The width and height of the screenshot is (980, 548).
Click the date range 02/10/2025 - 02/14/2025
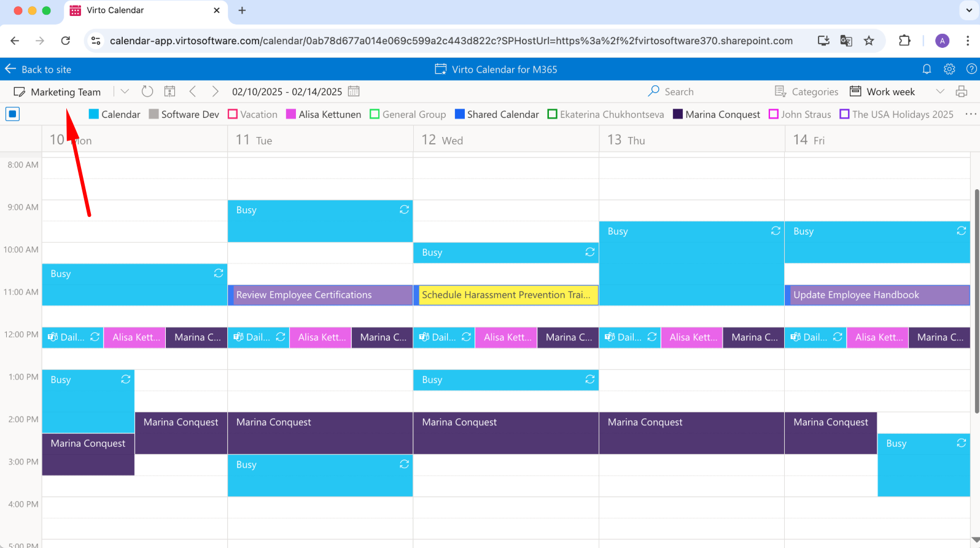[287, 92]
